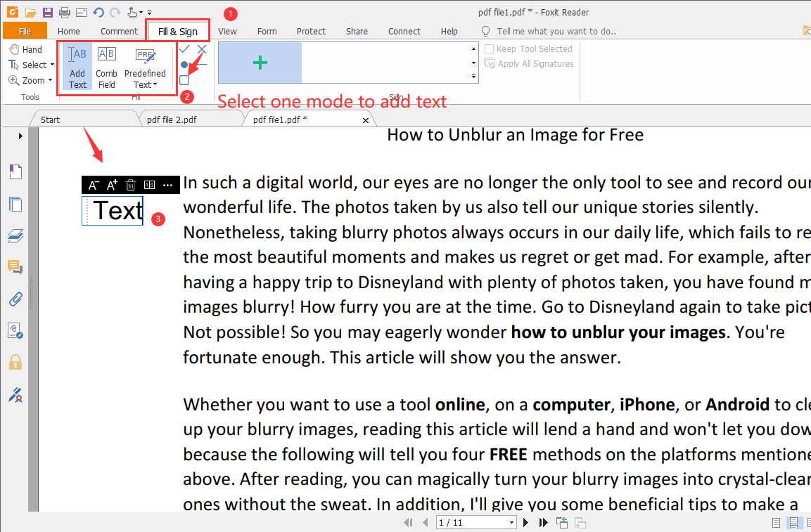The image size is (811, 532).
Task: Open the page number dropdown at the bottom
Action: (513, 522)
